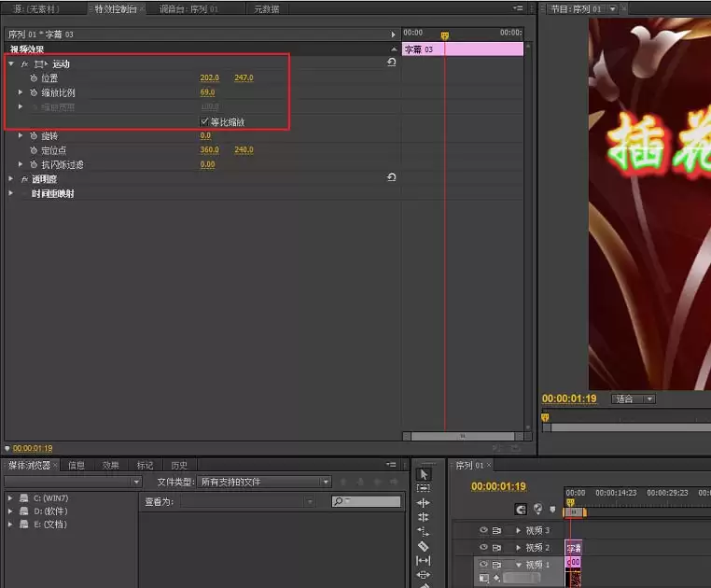Click the 缩放比例 value 69.0
The width and height of the screenshot is (711, 588).
pyautogui.click(x=207, y=92)
